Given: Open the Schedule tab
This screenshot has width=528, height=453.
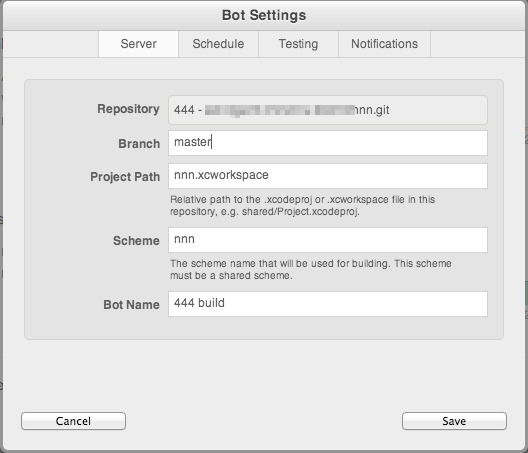Looking at the screenshot, I should tap(218, 44).
